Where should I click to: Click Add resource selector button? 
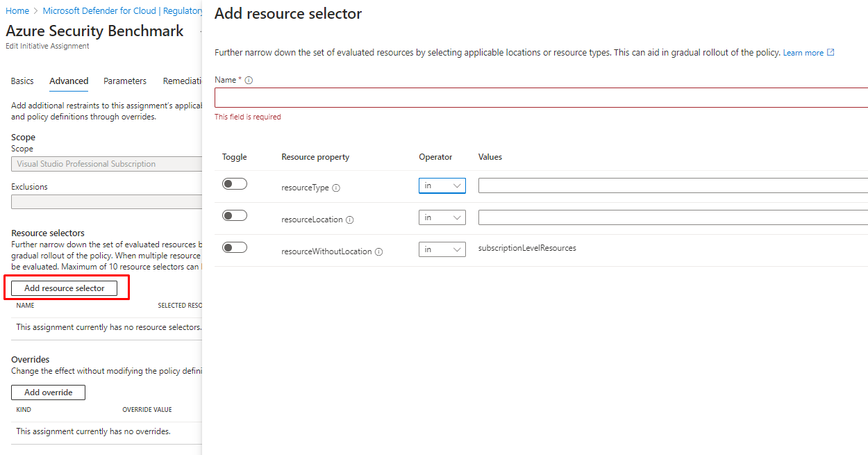(x=65, y=288)
